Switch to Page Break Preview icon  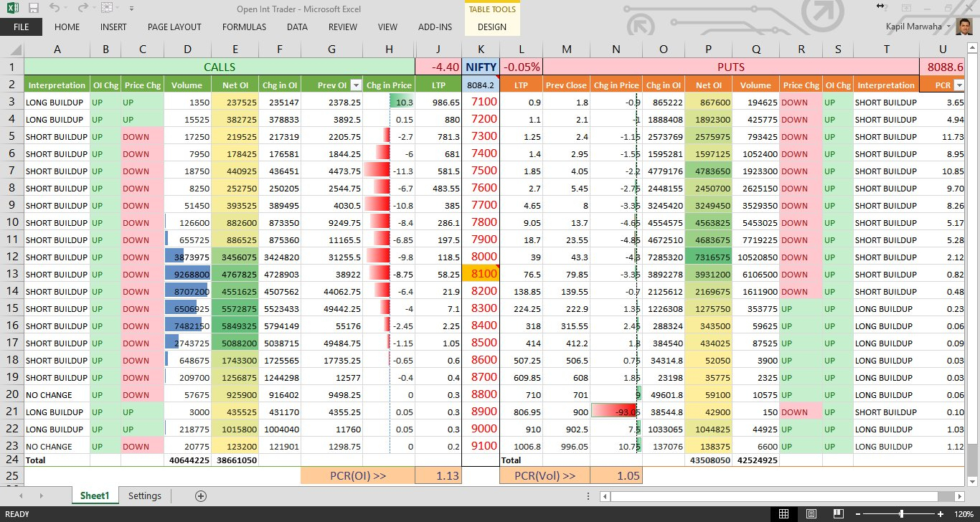tap(837, 514)
